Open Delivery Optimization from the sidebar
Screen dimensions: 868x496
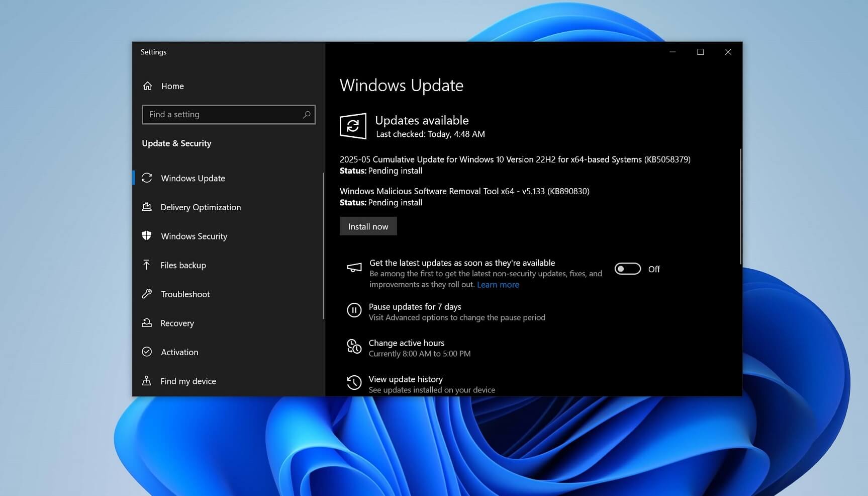147,207
